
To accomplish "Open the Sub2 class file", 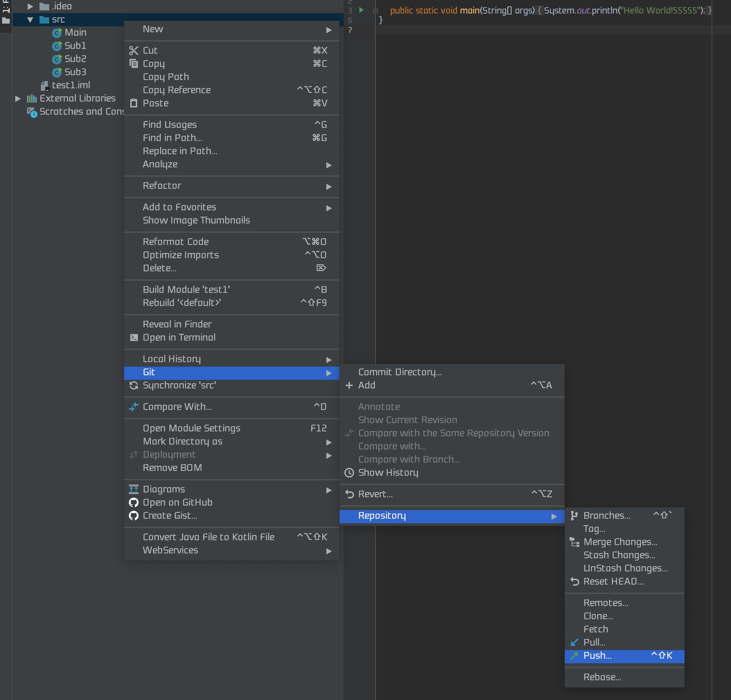I will point(75,59).
